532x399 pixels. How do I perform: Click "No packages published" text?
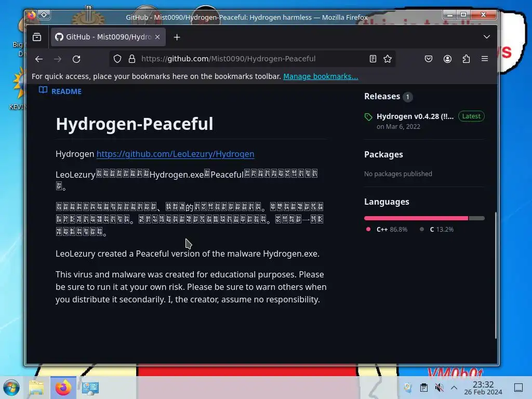[x=398, y=174]
